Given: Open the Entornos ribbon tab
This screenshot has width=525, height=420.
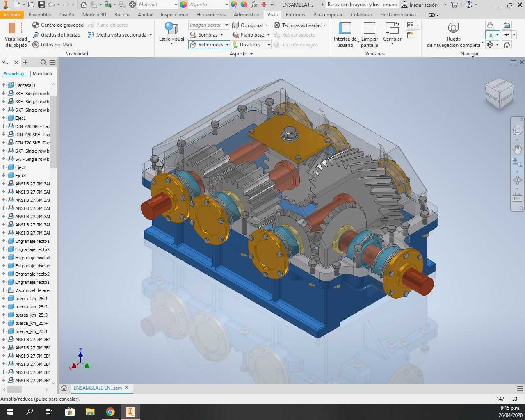Looking at the screenshot, I should coord(295,15).
